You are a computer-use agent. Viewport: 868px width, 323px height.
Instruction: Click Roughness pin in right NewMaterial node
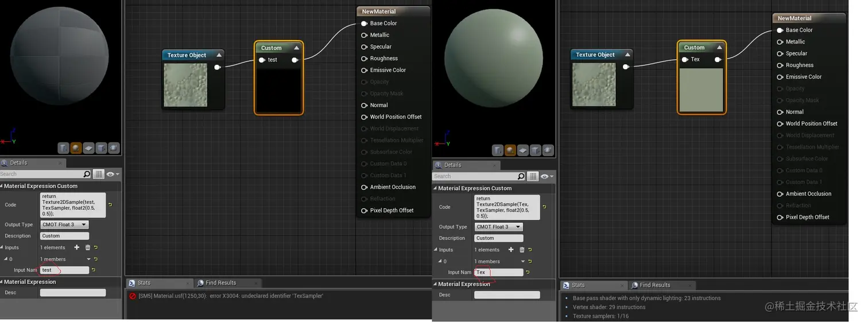pos(780,65)
